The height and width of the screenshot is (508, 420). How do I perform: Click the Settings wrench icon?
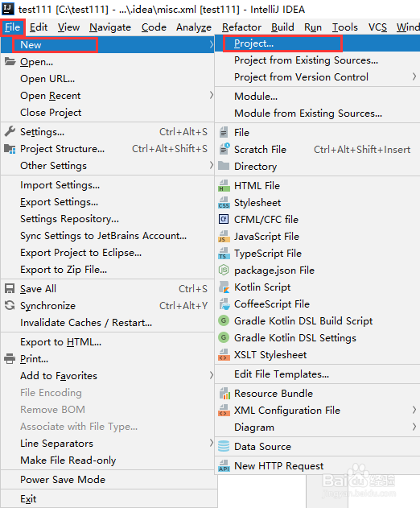tap(10, 131)
